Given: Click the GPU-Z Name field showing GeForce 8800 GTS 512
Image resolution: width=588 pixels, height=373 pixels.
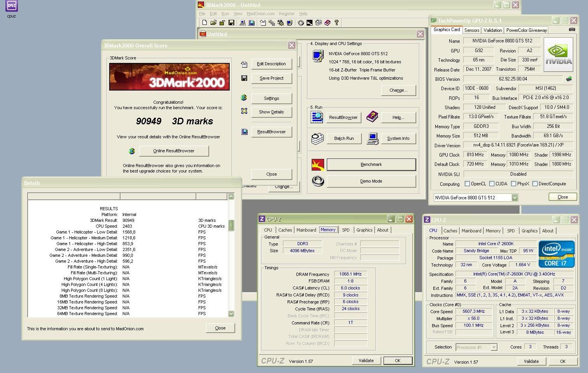Looking at the screenshot, I should coord(502,41).
